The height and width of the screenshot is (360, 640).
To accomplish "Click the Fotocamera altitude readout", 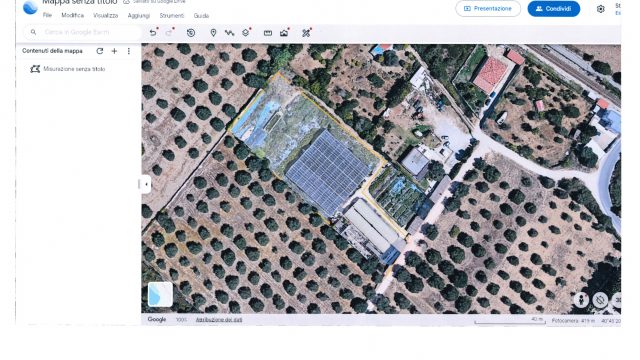I will click(573, 321).
